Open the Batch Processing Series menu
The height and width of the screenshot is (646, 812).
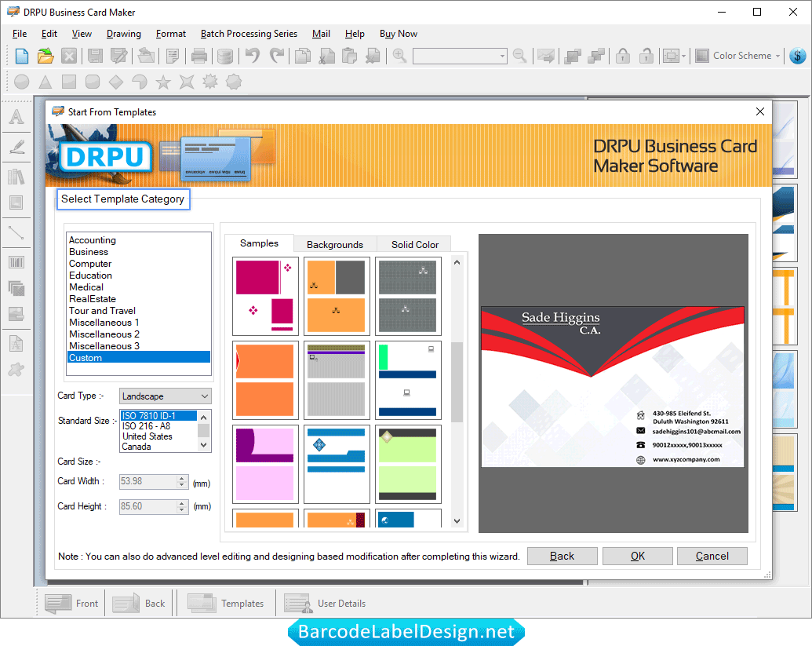coord(249,34)
